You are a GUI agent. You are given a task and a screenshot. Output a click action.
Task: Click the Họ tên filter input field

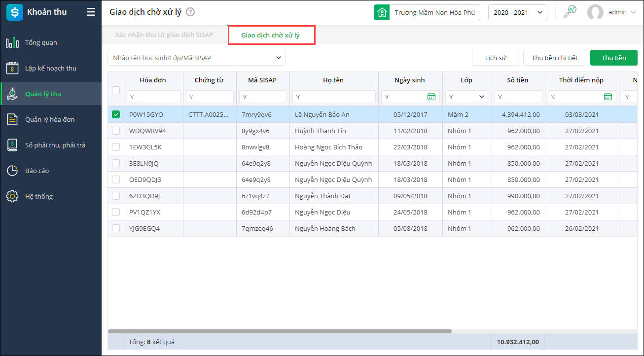(334, 97)
